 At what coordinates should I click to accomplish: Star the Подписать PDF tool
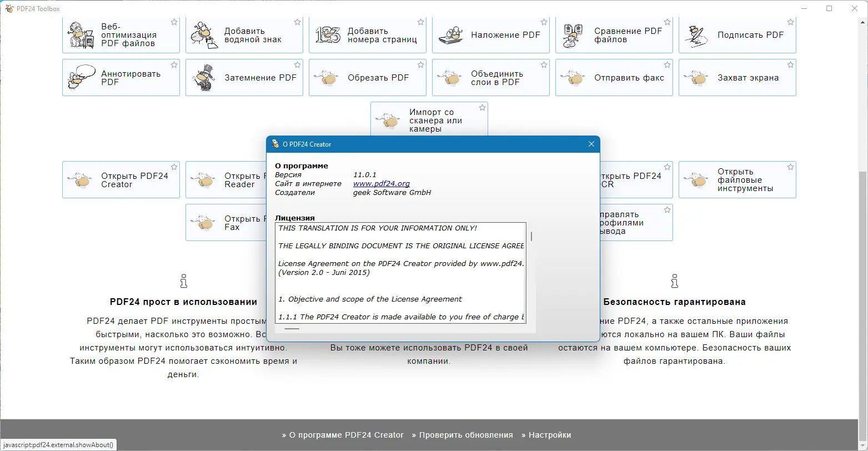[791, 22]
